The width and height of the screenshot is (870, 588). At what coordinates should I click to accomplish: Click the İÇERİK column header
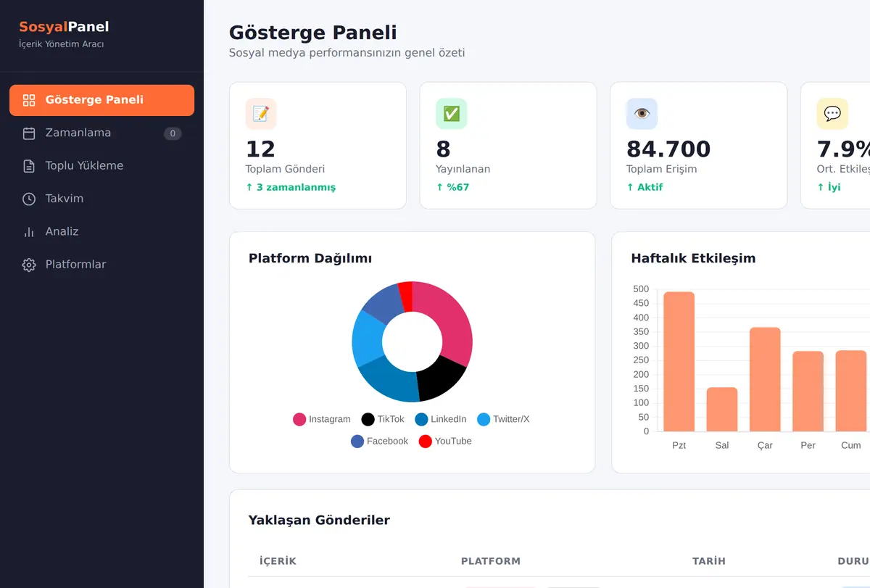click(x=278, y=561)
